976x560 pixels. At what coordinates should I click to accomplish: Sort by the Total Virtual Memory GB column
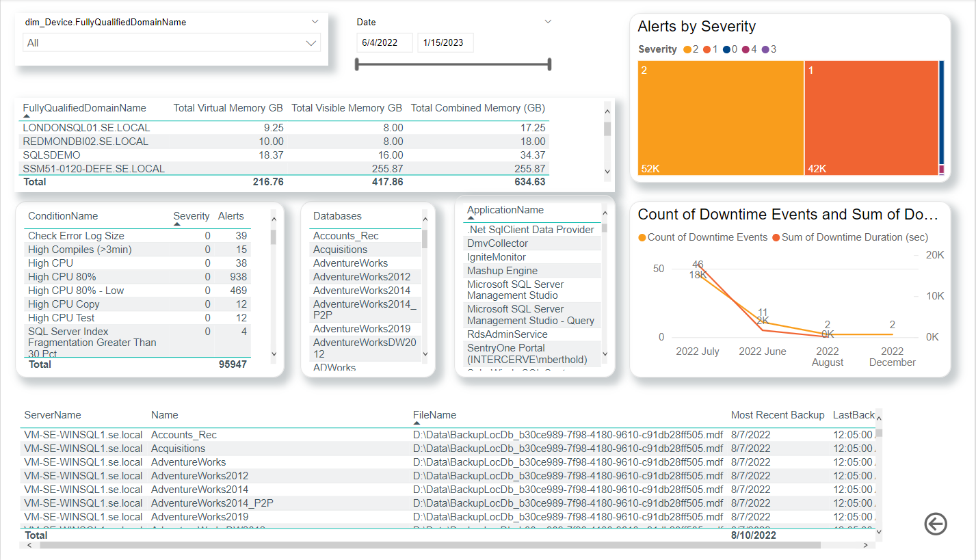228,108
